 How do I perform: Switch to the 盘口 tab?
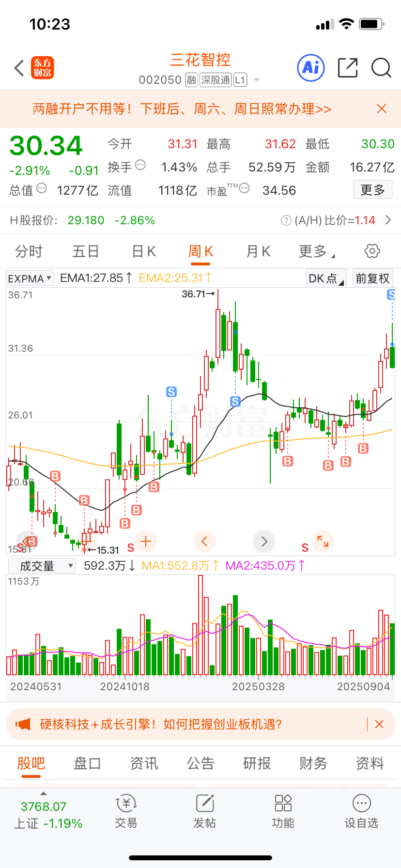[87, 763]
